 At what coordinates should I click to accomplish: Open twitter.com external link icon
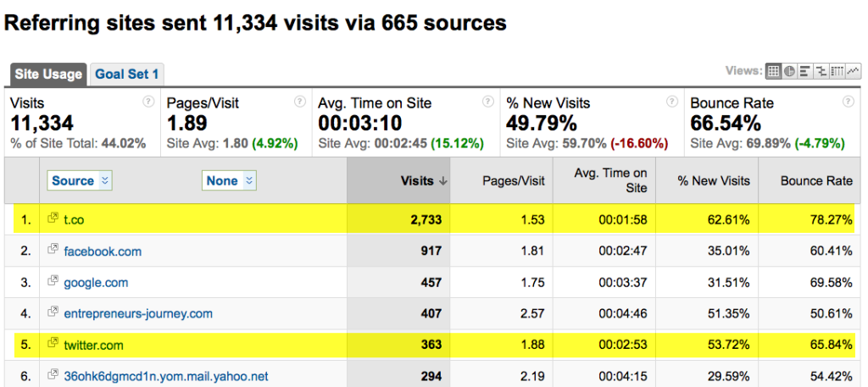(53, 343)
